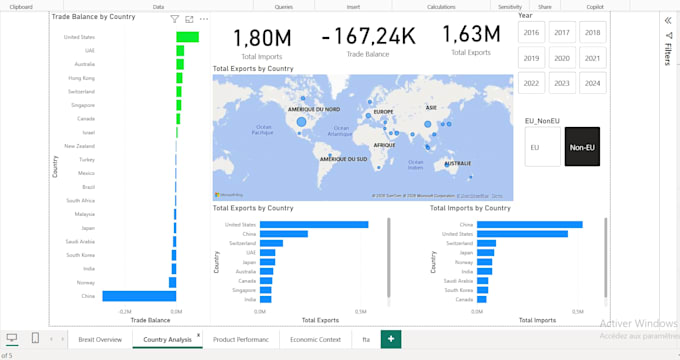Open filter icon on Trade Balance visual
680x360 pixels.
(174, 19)
